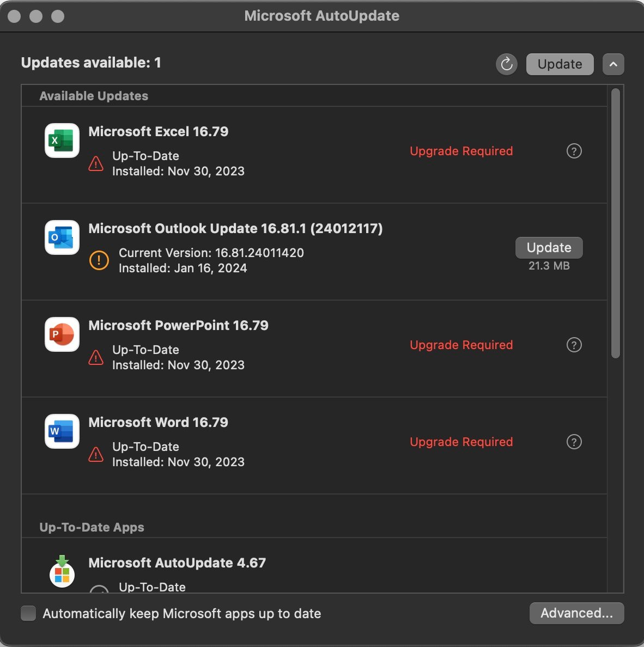Select the Microsoft Excel 16.79 title

click(x=158, y=132)
